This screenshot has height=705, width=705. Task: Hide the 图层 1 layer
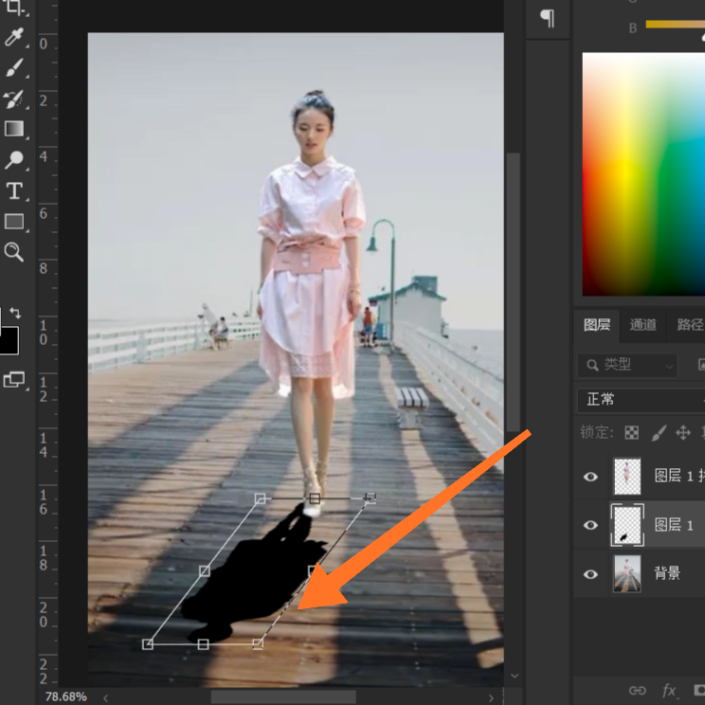click(x=590, y=525)
